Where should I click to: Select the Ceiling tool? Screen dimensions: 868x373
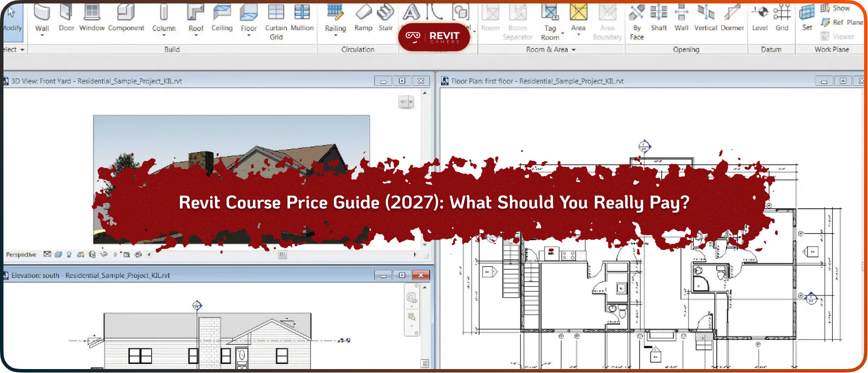tap(222, 18)
